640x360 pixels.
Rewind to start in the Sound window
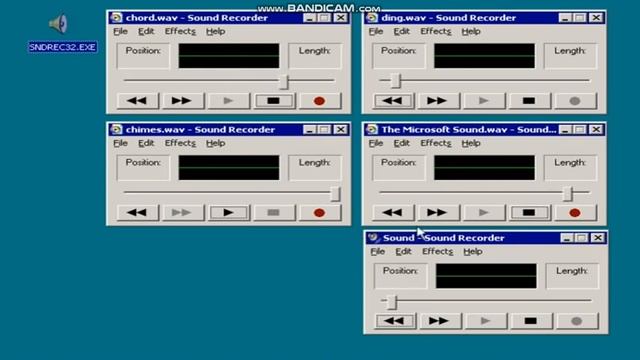point(395,321)
